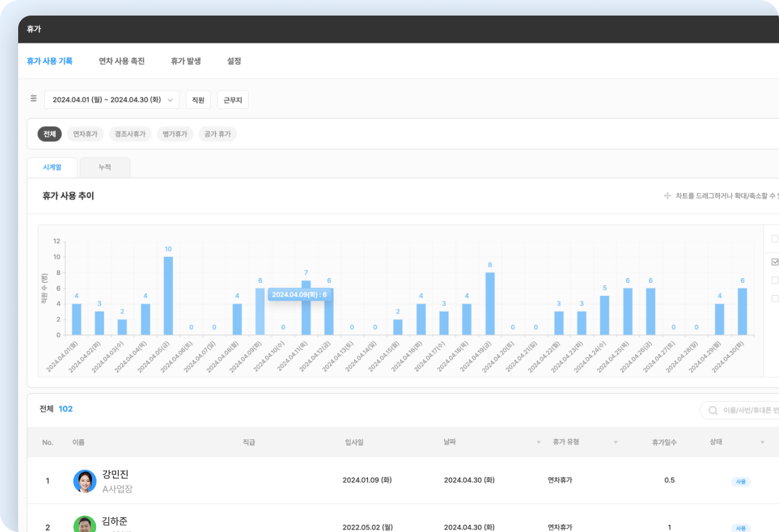Click the hire date 2024.01.09 (화)
The height and width of the screenshot is (532, 779).
367,480
